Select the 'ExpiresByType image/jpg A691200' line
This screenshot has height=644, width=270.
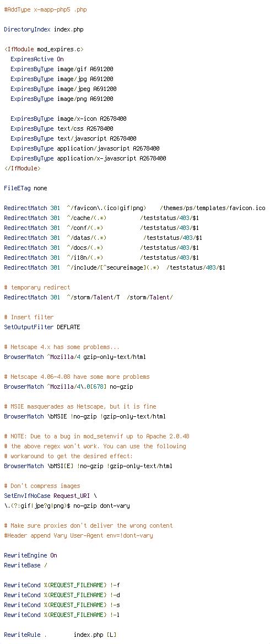coord(62,79)
